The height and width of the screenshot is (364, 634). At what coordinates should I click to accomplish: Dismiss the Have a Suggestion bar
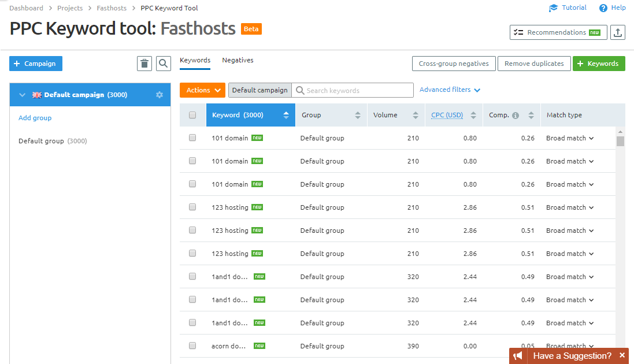[622, 355]
